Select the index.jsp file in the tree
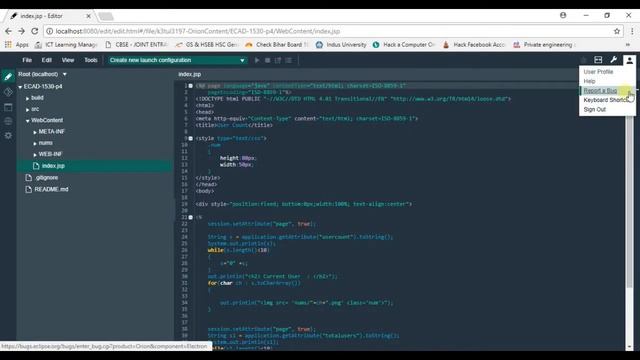This screenshot has width=640, height=360. pyautogui.click(x=95, y=166)
